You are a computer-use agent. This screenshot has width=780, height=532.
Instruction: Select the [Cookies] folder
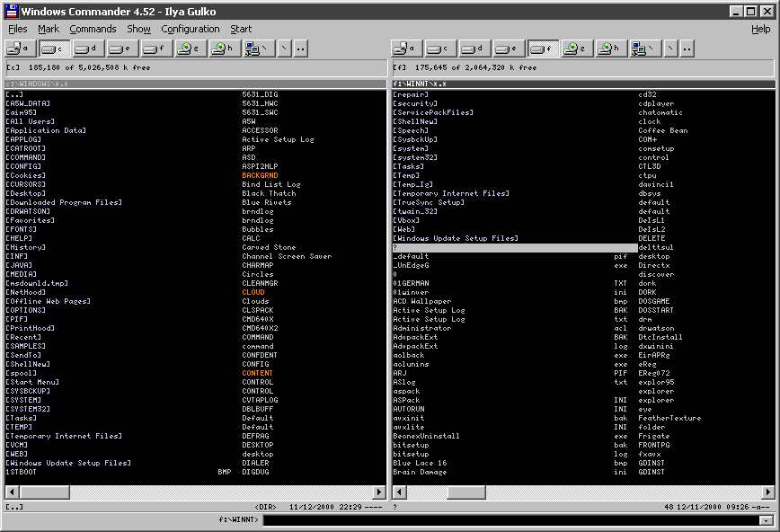pos(25,175)
